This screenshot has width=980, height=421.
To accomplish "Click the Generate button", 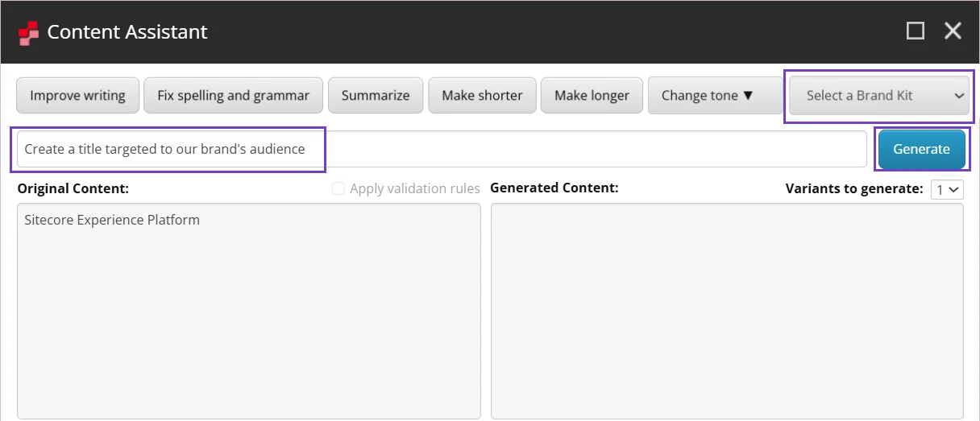I will [921, 149].
